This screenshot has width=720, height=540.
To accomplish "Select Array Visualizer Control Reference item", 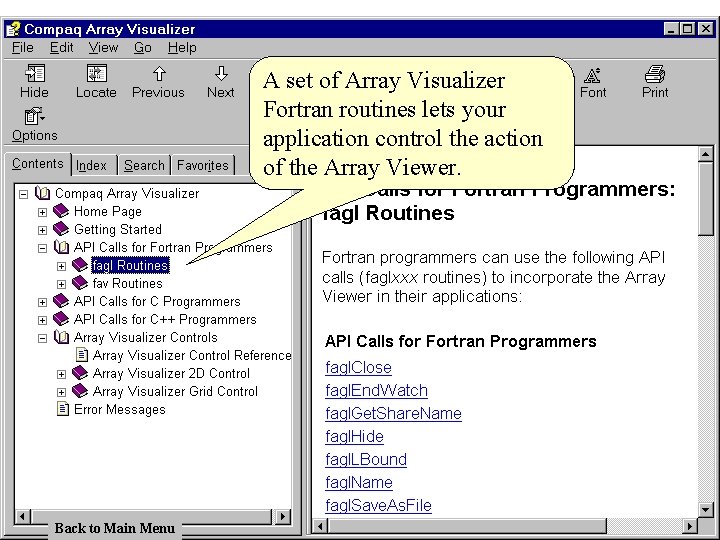I will click(x=192, y=355).
